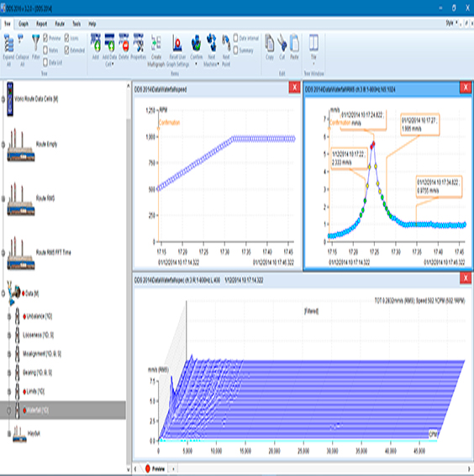Click the Confirm icon

[x=197, y=43]
